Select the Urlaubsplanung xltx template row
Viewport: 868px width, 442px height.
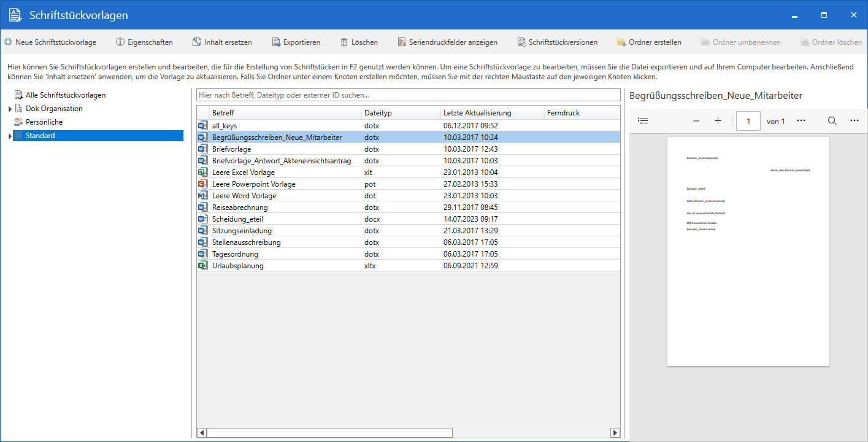click(x=238, y=266)
